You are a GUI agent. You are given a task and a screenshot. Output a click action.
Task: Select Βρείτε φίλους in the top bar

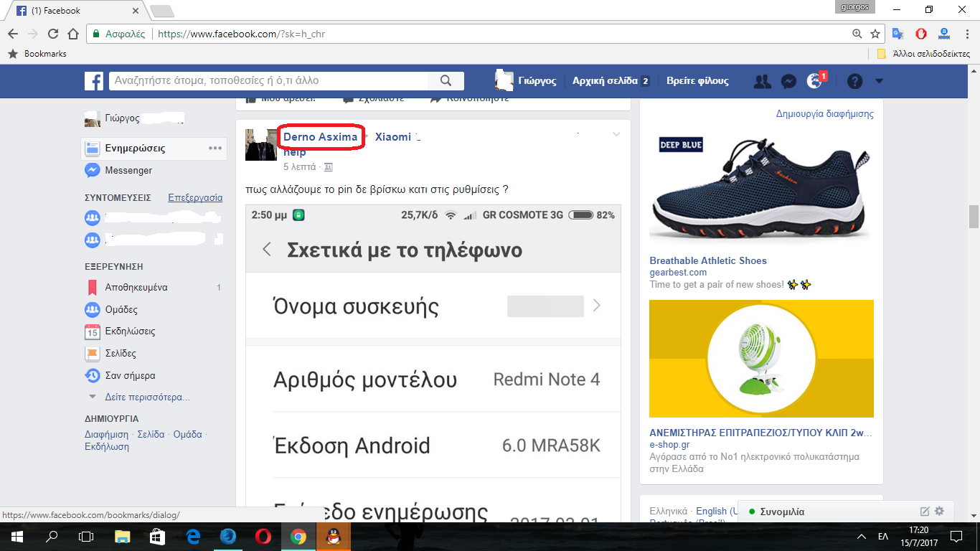click(x=697, y=81)
